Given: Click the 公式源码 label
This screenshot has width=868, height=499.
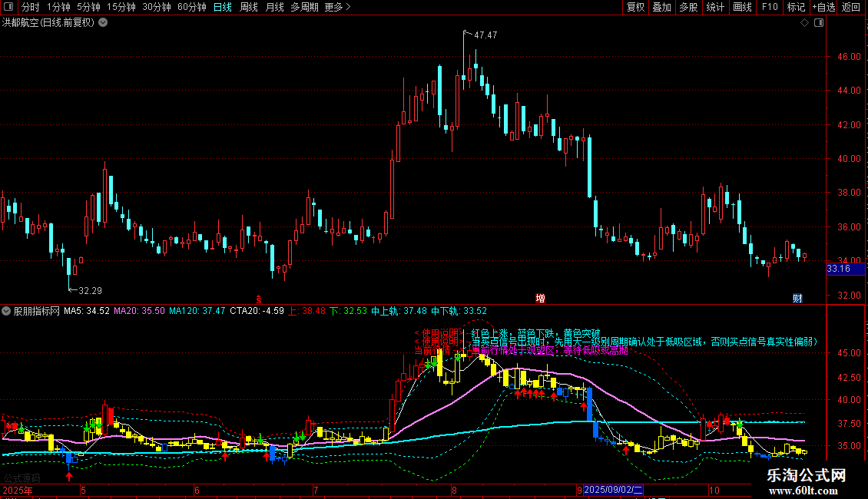Looking at the screenshot, I should (x=22, y=478).
